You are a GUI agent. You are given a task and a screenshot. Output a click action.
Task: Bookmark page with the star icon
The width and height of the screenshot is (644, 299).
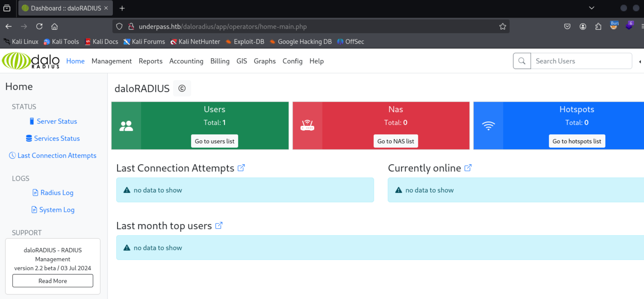coord(502,26)
